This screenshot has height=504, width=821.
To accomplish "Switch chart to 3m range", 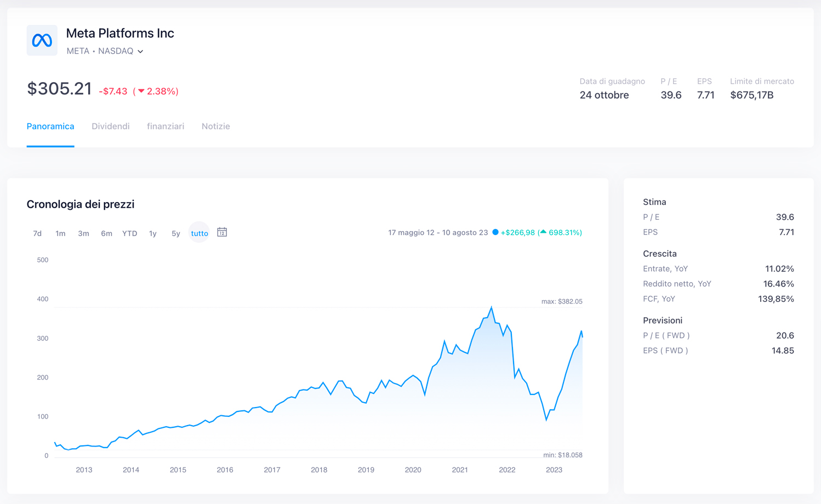I will tap(83, 233).
